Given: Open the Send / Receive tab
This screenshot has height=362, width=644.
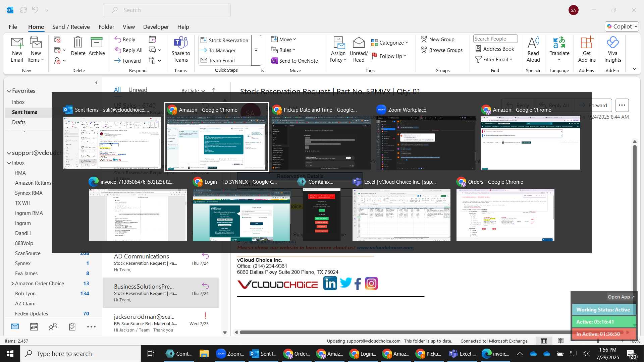Looking at the screenshot, I should tap(71, 27).
